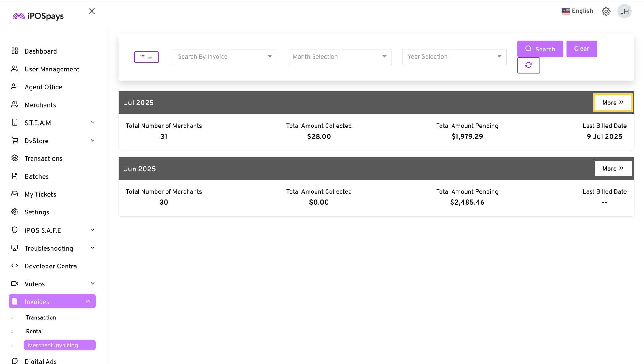Open My Tickets in sidebar
This screenshot has width=644, height=364.
point(40,194)
